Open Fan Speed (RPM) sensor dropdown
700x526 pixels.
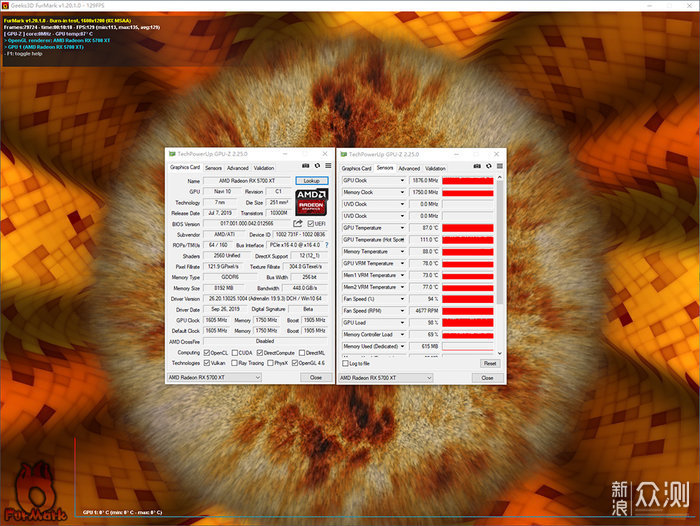click(402, 311)
